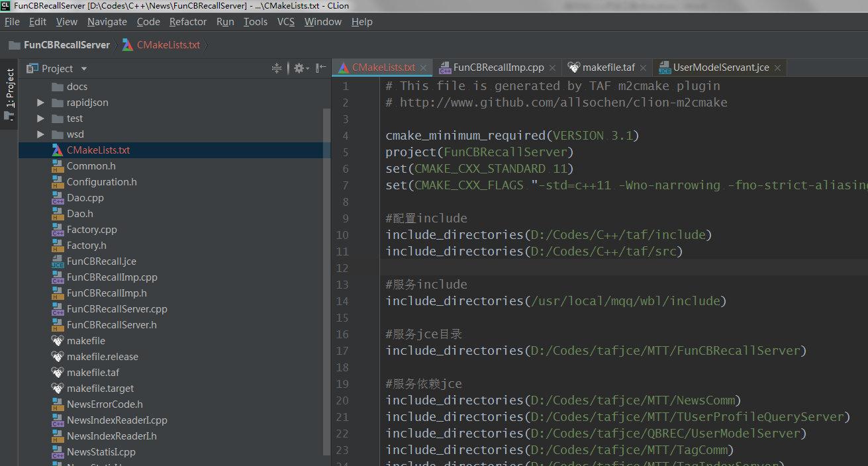
Task: Click the JCE icon on UserModelServant.jce tab
Action: coord(664,67)
